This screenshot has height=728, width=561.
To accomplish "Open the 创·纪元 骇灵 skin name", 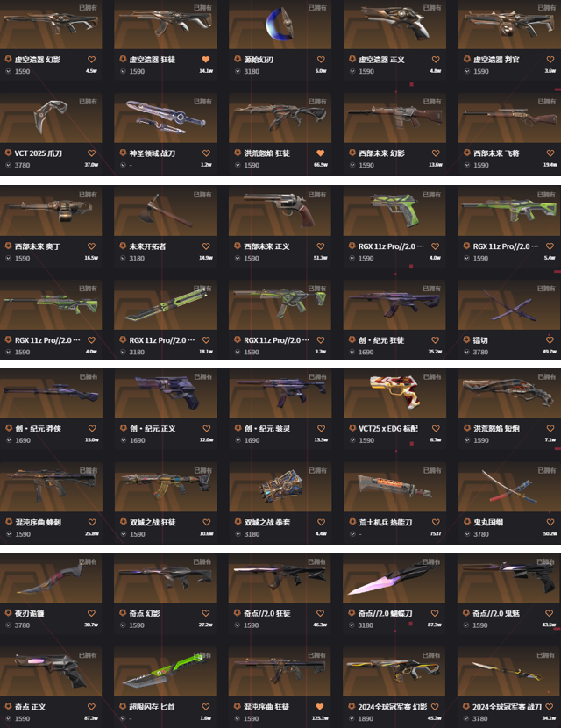I will click(x=267, y=429).
